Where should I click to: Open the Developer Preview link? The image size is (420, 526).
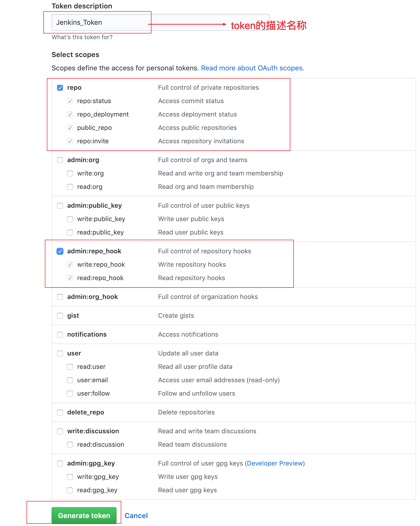tap(275, 463)
